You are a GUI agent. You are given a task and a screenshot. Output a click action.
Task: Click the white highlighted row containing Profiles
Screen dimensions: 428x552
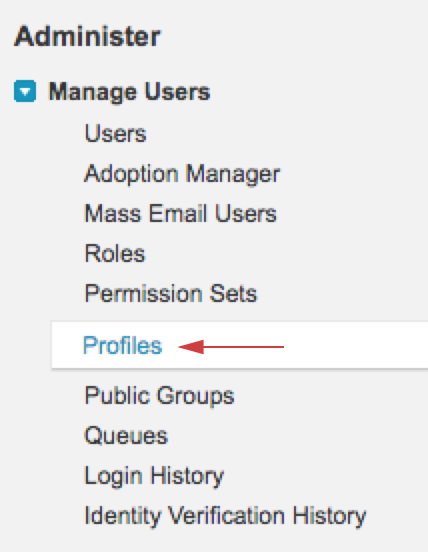tap(240, 345)
